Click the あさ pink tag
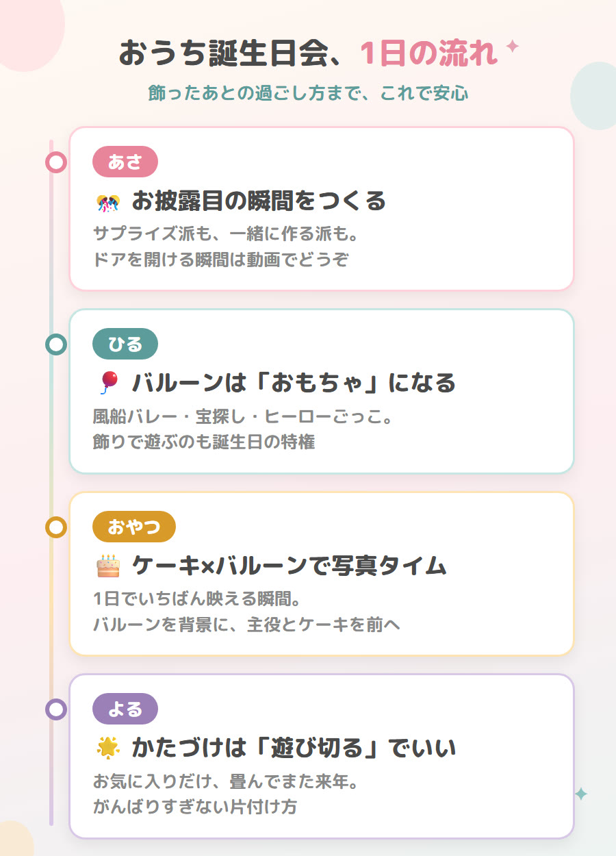This screenshot has width=616, height=856. pos(125,162)
